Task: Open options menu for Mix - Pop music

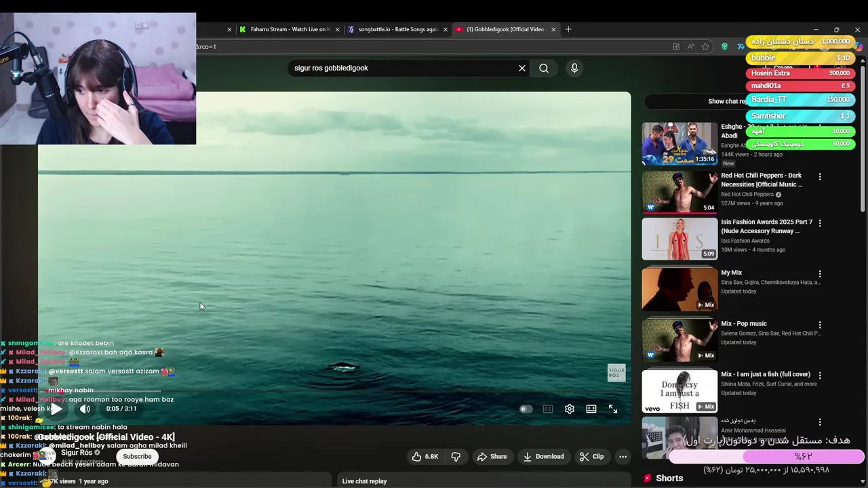Action: coord(820,325)
